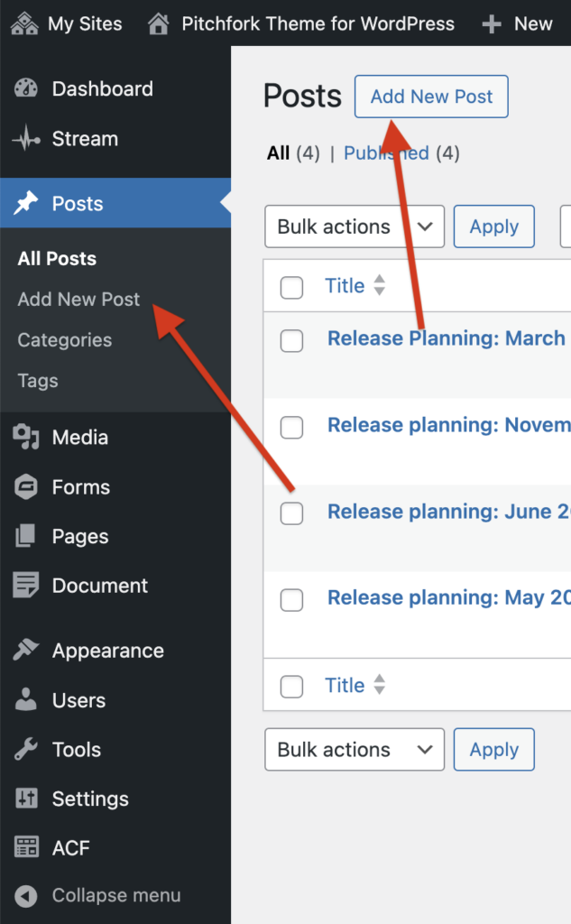This screenshot has height=924, width=571.
Task: Check the select-all box in table footer
Action: [x=291, y=687]
